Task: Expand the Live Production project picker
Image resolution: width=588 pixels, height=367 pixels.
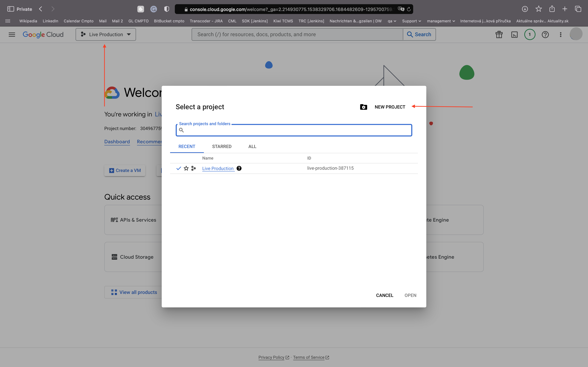Action: coord(106,34)
